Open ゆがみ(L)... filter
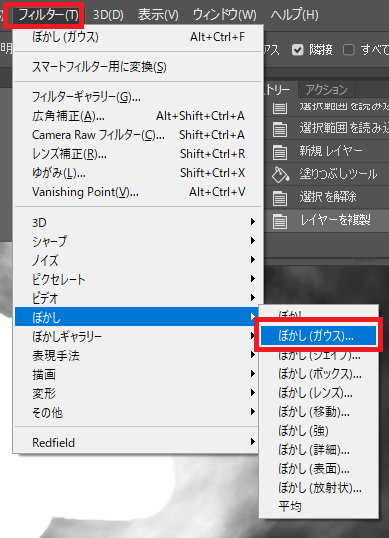Screen dimensions: 389x538 pos(138,173)
